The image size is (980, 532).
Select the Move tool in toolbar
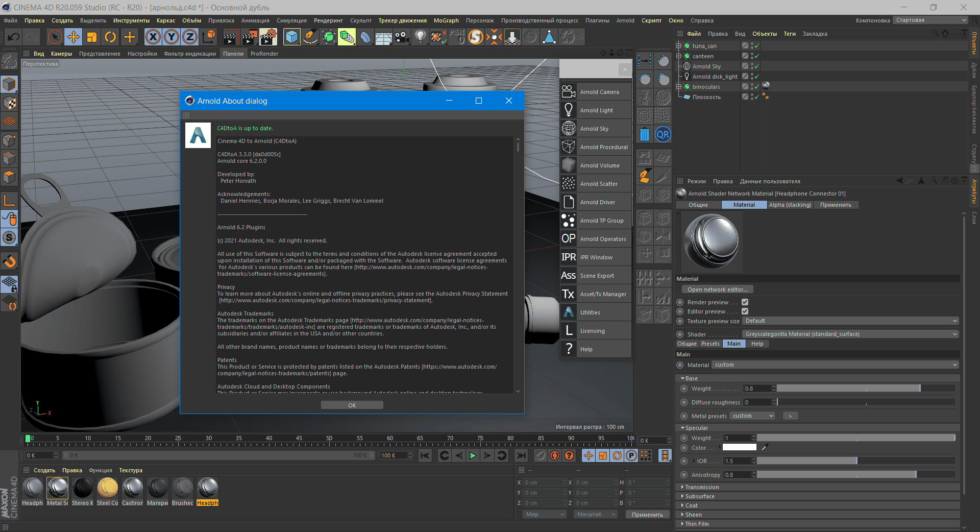click(x=73, y=37)
